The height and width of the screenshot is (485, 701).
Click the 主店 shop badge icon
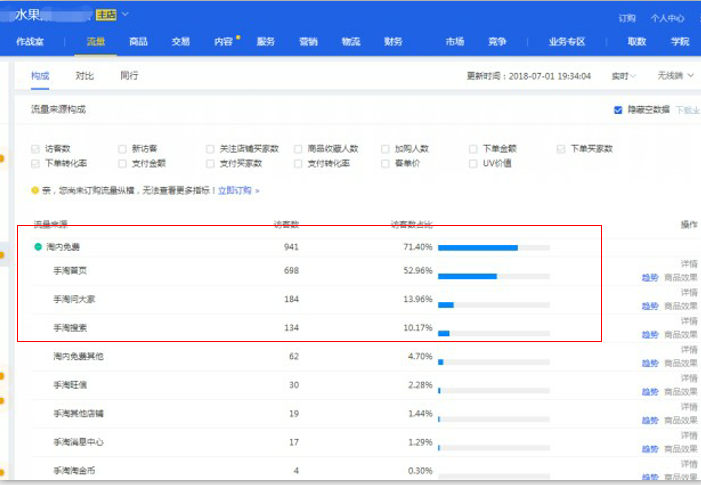click(106, 15)
